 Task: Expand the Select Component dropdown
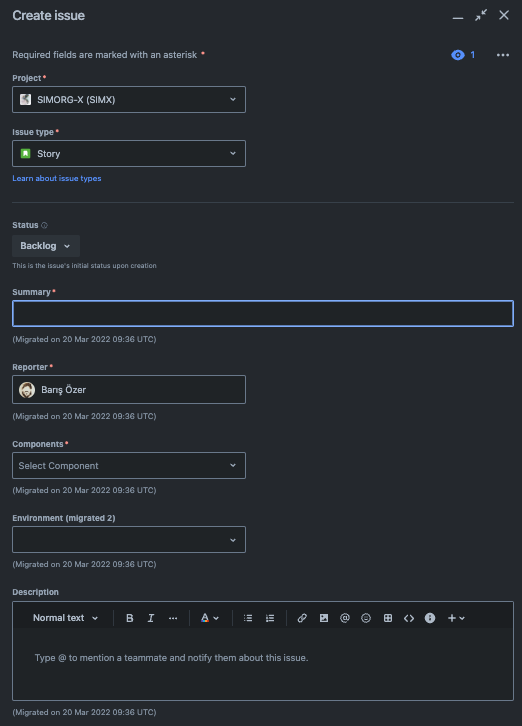129,466
